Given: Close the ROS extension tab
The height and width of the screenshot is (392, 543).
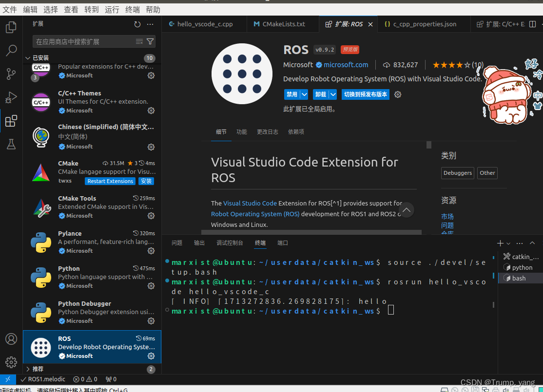Looking at the screenshot, I should (x=370, y=24).
